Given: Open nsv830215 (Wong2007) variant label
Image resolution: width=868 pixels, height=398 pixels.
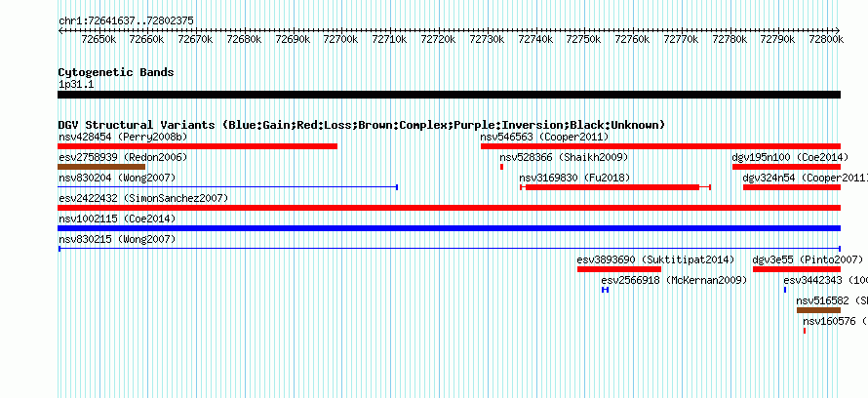Looking at the screenshot, I should [x=117, y=240].
